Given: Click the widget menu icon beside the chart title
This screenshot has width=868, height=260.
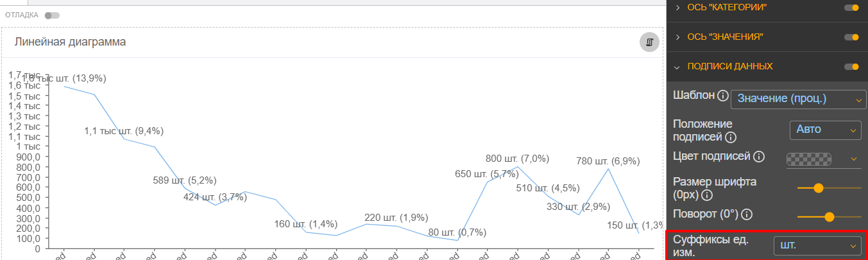Looking at the screenshot, I should 649,42.
